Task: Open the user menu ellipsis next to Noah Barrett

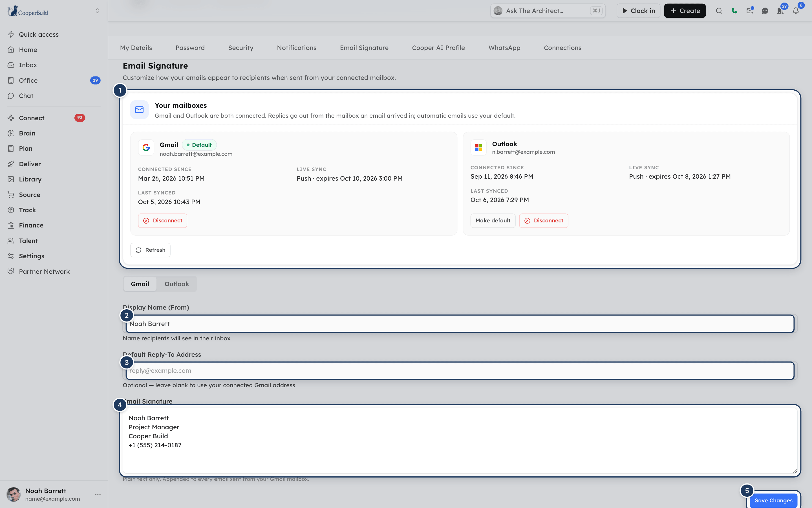Action: click(98, 494)
